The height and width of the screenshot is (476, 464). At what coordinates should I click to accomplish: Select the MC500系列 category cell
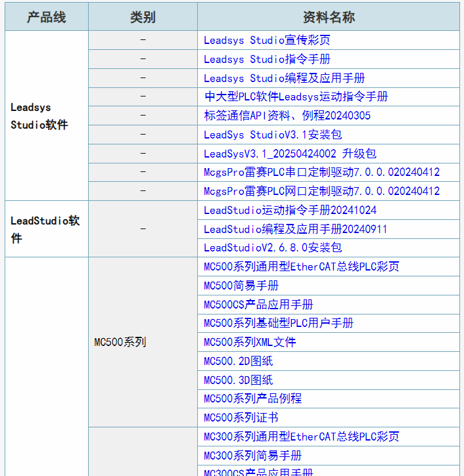pos(143,342)
